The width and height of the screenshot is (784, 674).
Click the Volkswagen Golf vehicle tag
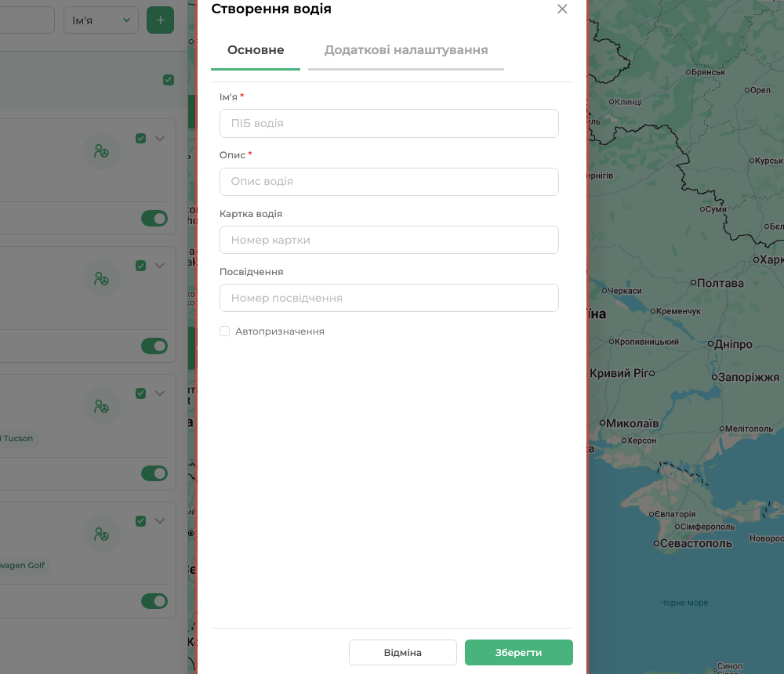(x=24, y=566)
